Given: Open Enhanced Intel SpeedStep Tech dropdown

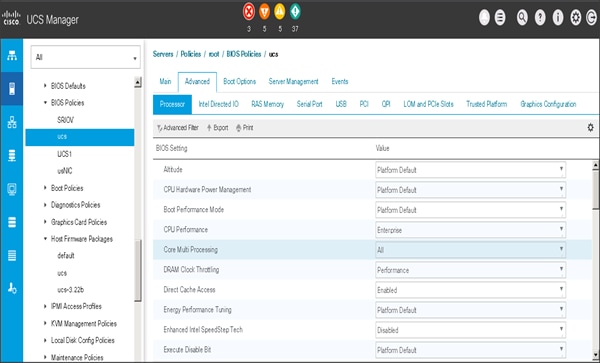Looking at the screenshot, I should point(470,330).
